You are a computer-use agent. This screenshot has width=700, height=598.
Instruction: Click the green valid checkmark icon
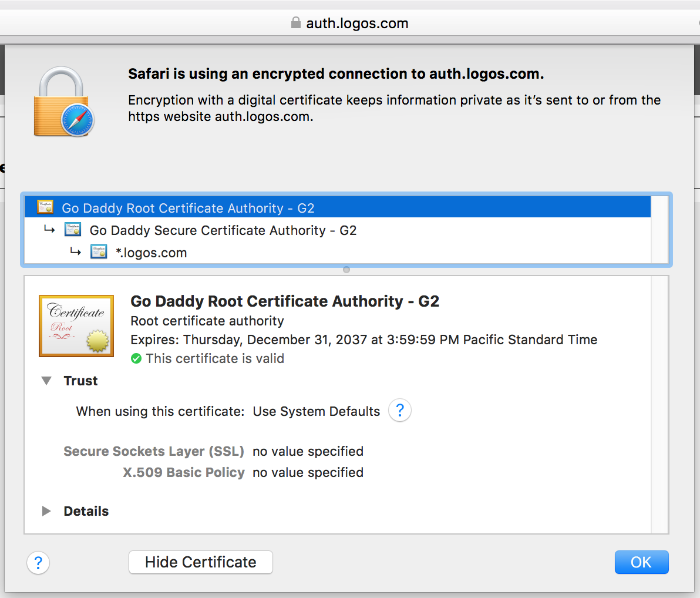(x=136, y=358)
